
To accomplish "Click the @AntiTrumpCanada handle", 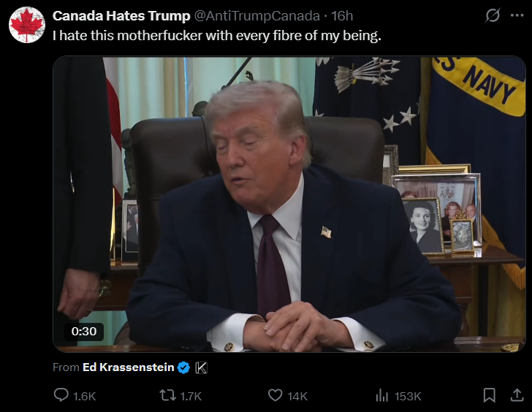I will (256, 16).
